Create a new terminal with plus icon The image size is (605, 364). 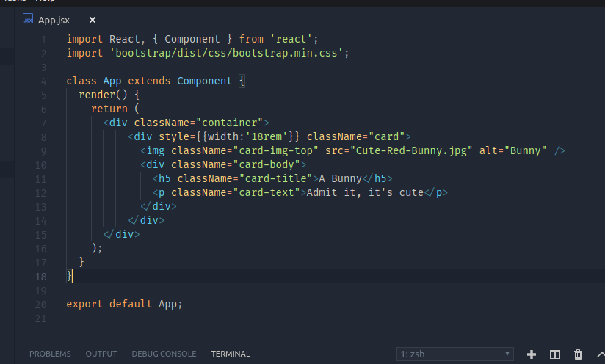pos(532,354)
